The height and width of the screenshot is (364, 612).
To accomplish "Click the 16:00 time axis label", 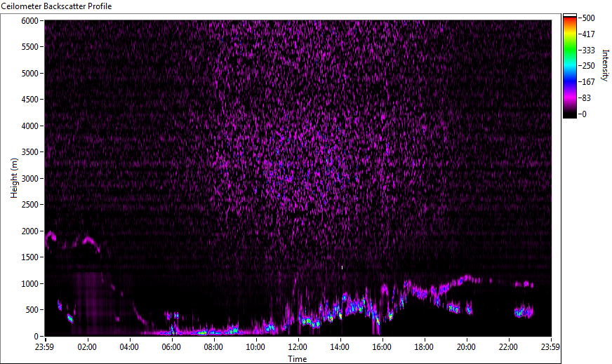I will click(382, 347).
